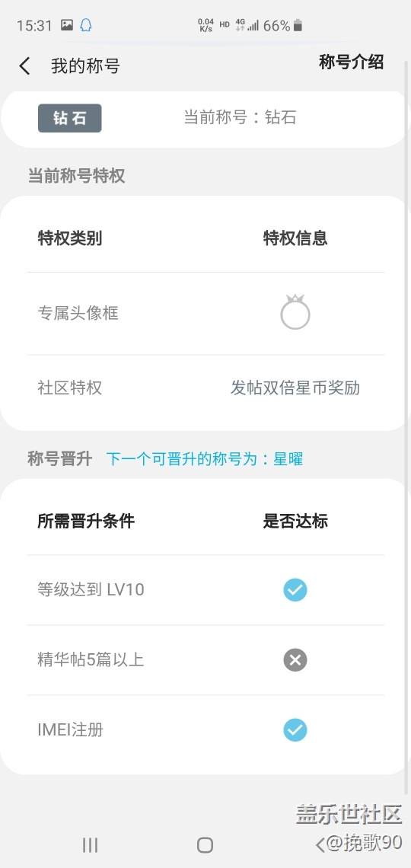411x868 pixels.
Task: Tap the 等级达到 LV10 condition row
Action: (205, 590)
